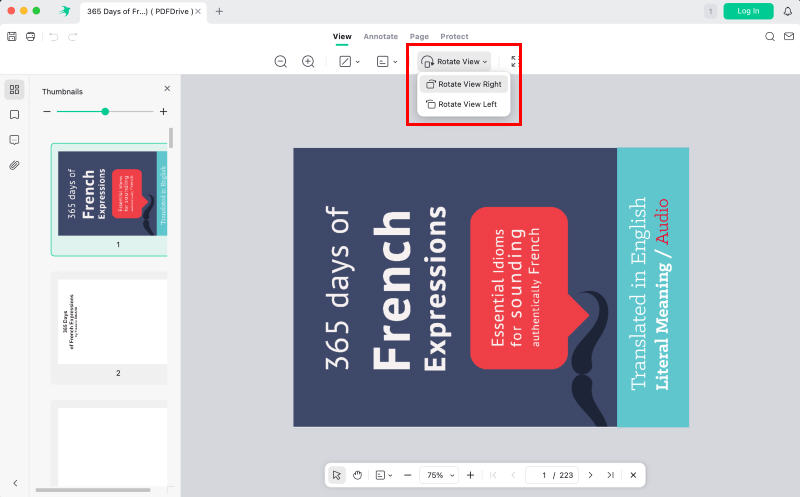The height and width of the screenshot is (497, 800).
Task: Click the undo arrow icon
Action: (54, 37)
